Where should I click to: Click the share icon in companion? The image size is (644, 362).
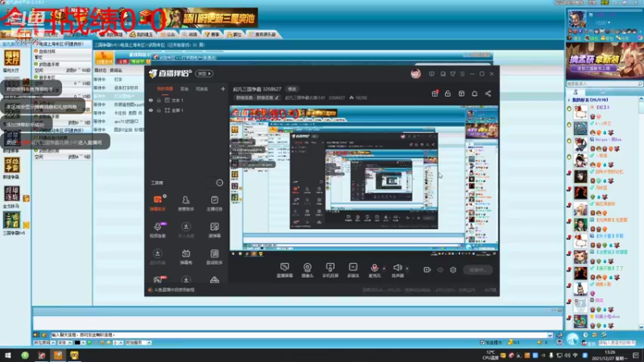pos(488,93)
